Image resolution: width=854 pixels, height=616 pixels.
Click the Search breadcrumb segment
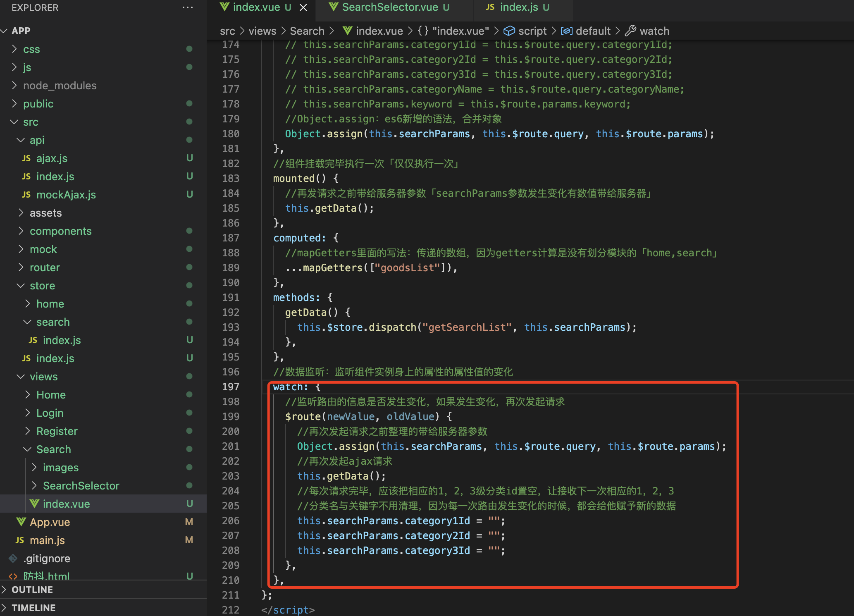click(307, 31)
